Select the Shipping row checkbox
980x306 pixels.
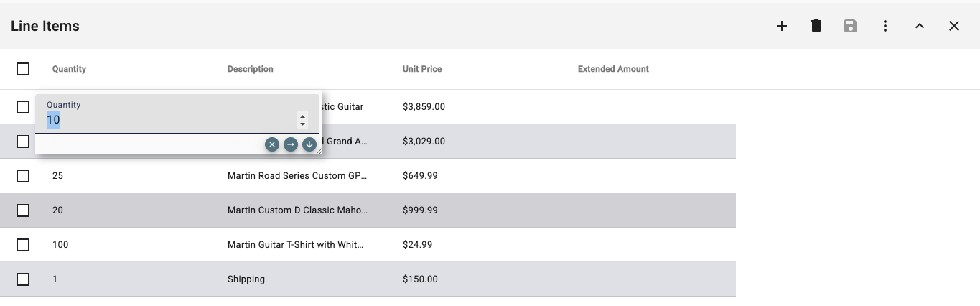[x=23, y=279]
